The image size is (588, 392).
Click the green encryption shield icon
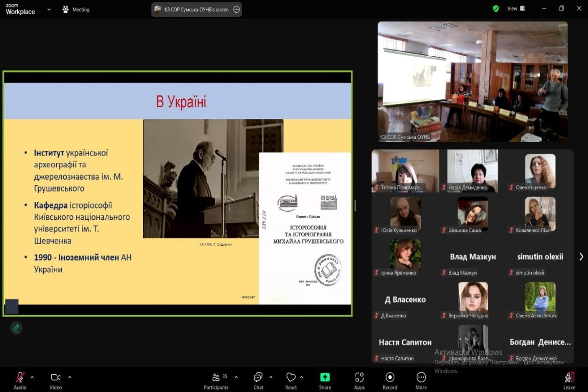coord(496,9)
